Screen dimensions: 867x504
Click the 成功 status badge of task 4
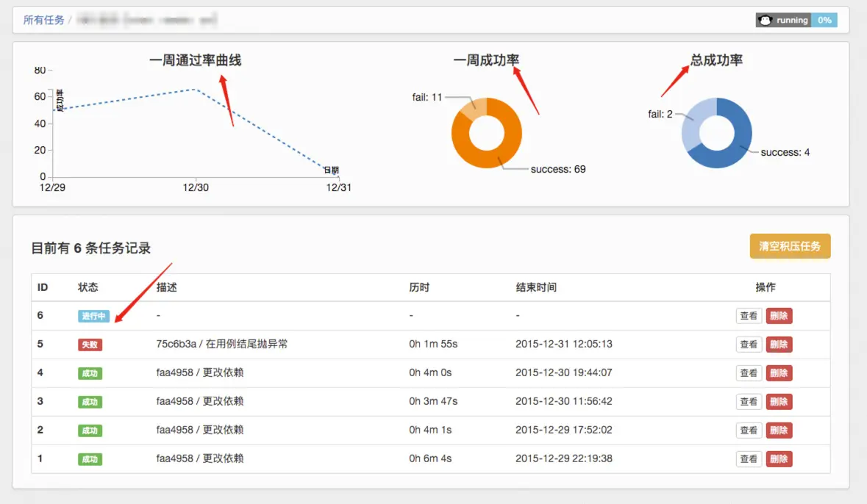[90, 373]
